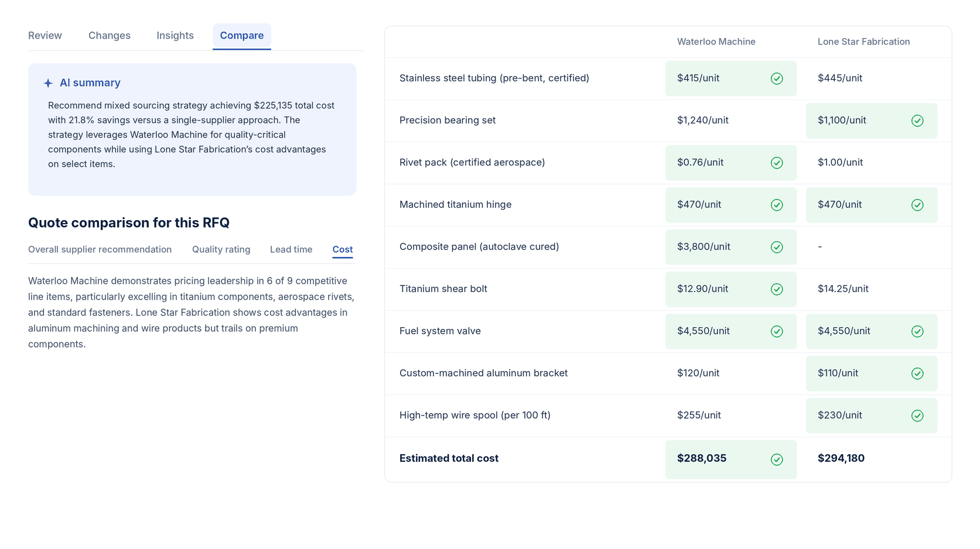This screenshot has height=549, width=980.
Task: Click checkmark beside Lone Star $230/unit wire spool
Action: tap(917, 416)
